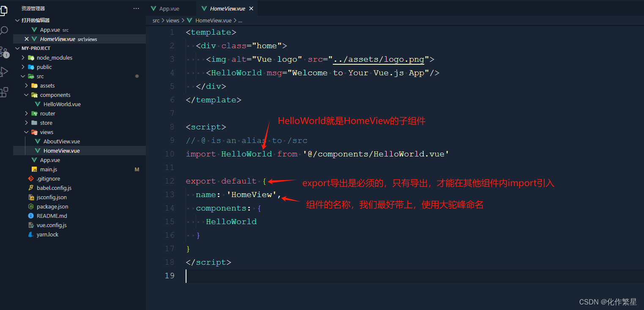Open the Search activity bar icon
644x310 pixels.
point(3,31)
